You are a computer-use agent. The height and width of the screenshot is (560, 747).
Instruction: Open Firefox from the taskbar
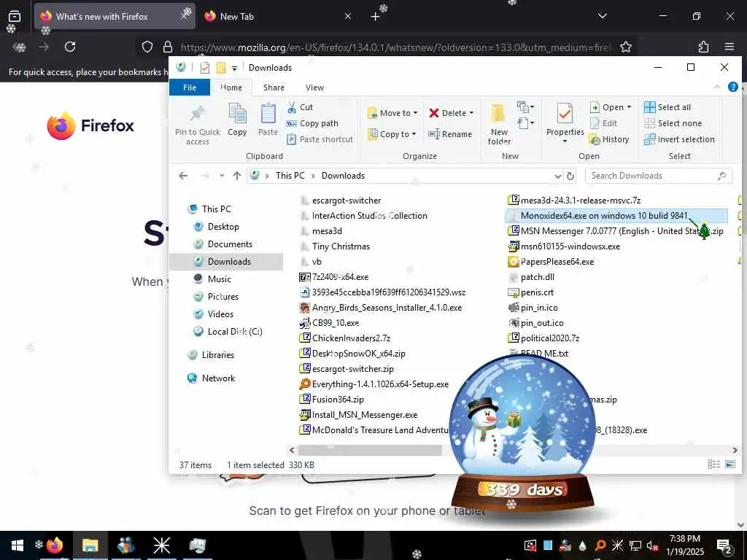pos(55,545)
